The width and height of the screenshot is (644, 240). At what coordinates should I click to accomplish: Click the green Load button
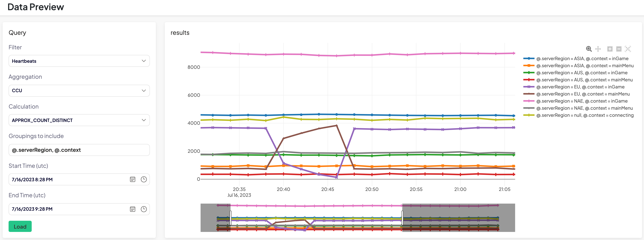click(x=20, y=226)
